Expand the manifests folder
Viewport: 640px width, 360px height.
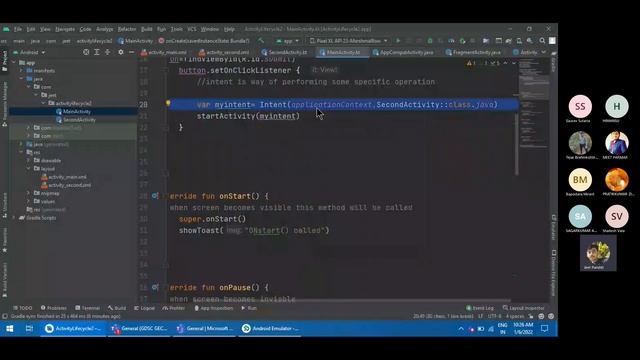pos(22,71)
